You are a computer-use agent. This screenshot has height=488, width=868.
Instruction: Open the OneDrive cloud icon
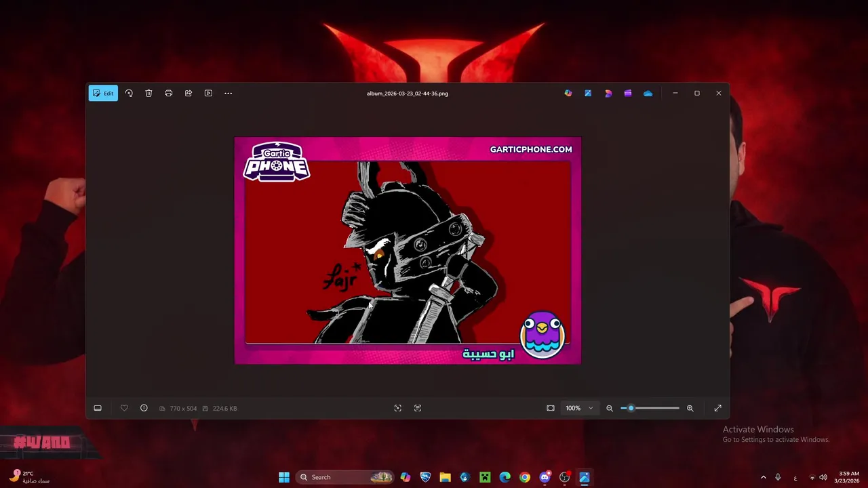click(x=648, y=93)
